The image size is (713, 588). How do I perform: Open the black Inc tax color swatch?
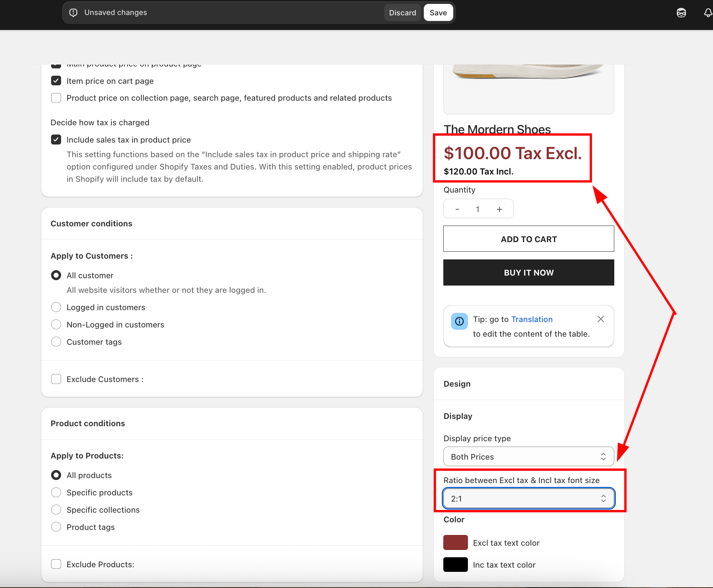pyautogui.click(x=455, y=565)
